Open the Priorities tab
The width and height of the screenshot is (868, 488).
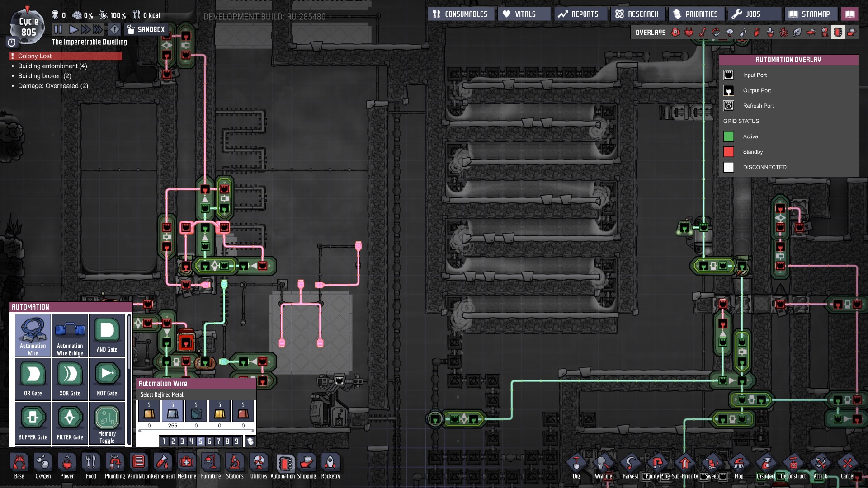tap(696, 14)
